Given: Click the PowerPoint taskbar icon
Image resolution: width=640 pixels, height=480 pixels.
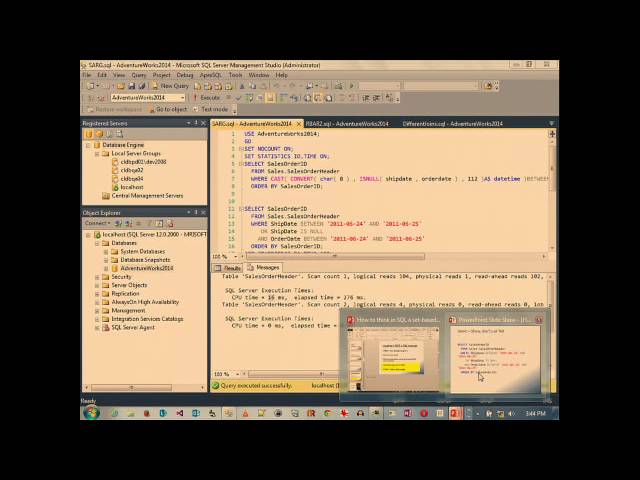Looking at the screenshot, I should pos(455,413).
